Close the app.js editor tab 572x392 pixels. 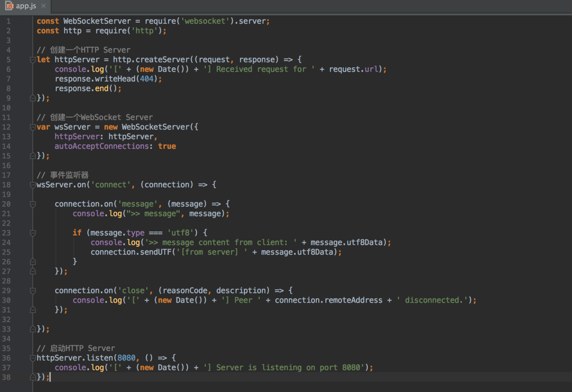43,6
